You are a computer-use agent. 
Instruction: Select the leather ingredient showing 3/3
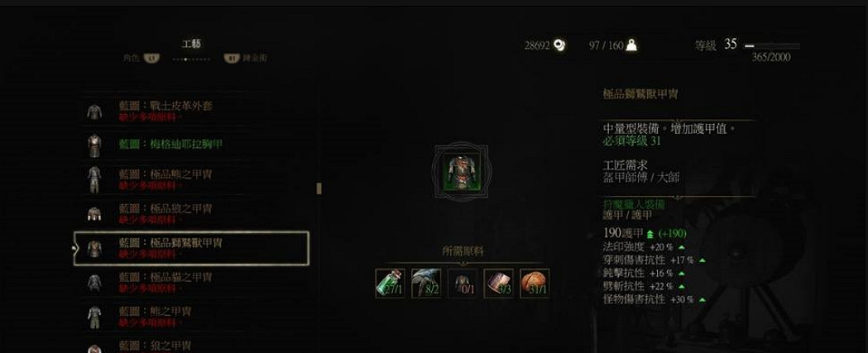pos(498,284)
